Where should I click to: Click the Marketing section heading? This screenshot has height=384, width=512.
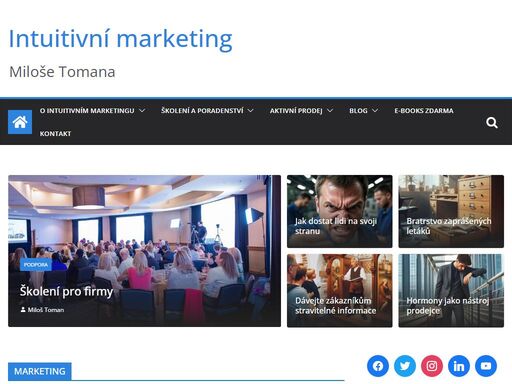pyautogui.click(x=40, y=371)
